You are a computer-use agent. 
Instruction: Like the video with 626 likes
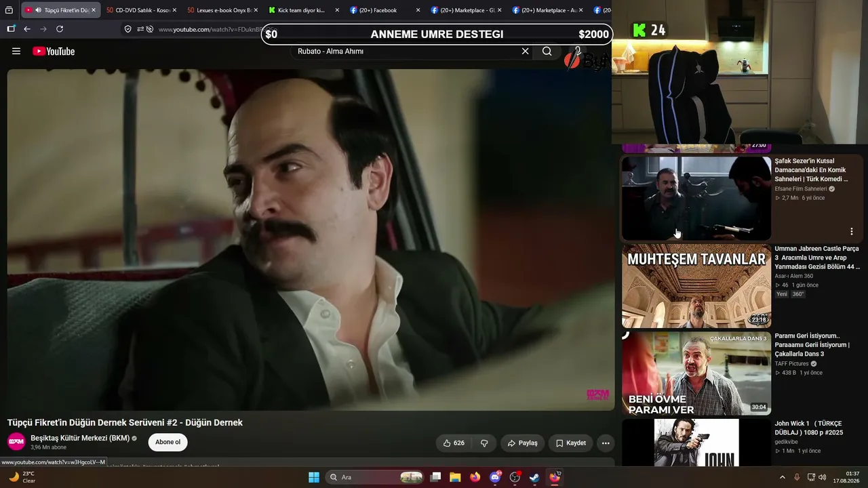tap(454, 443)
